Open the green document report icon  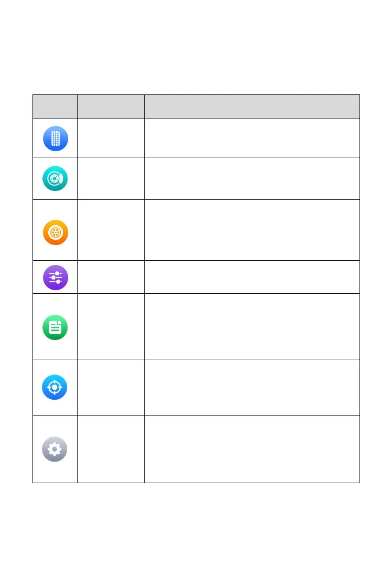pyautogui.click(x=55, y=327)
